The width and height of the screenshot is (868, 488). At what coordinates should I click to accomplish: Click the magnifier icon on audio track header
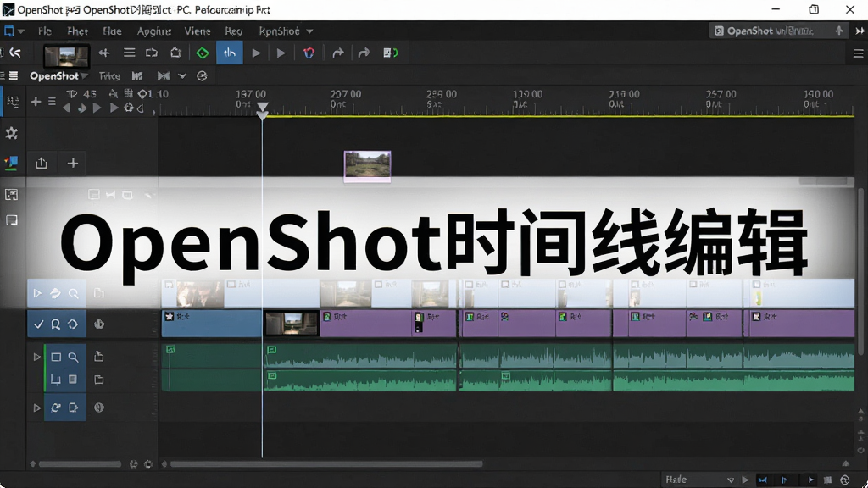click(73, 358)
